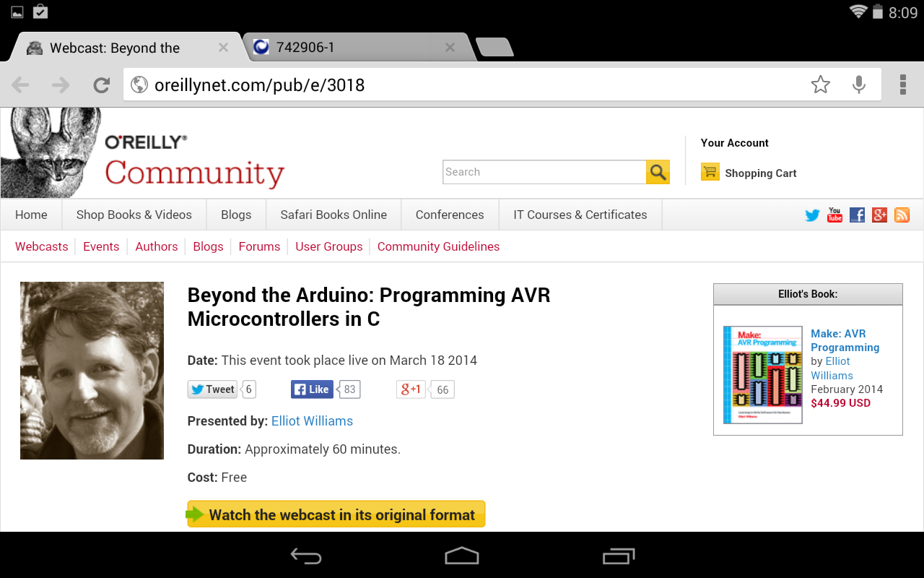Viewport: 924px width, 578px height.
Task: Click the yellow search magnifier button
Action: click(658, 172)
